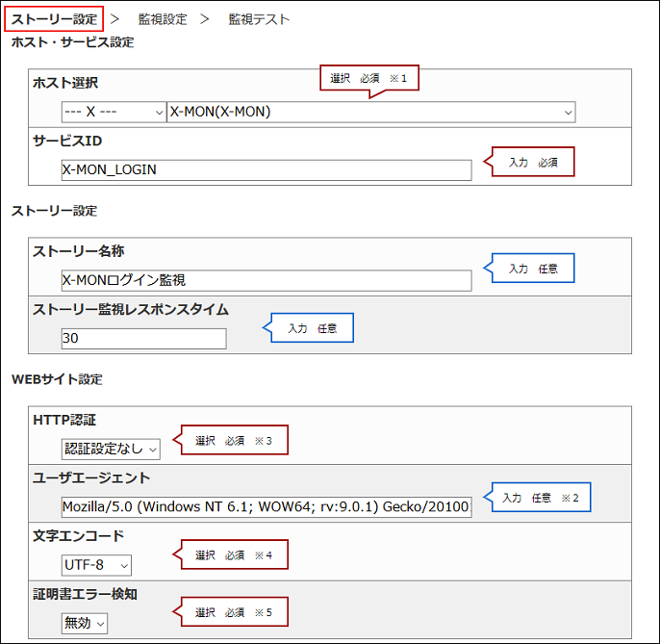Open the X-MON(X-MON) host selection dropdown
The width and height of the screenshot is (660, 644).
coord(370,112)
